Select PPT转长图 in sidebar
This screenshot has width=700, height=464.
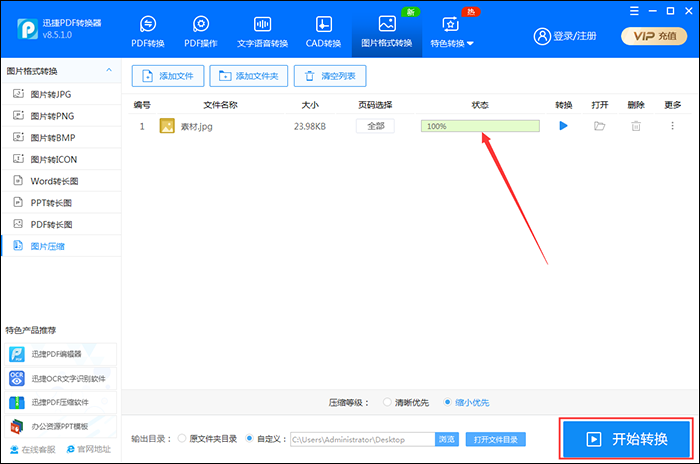[x=61, y=203]
